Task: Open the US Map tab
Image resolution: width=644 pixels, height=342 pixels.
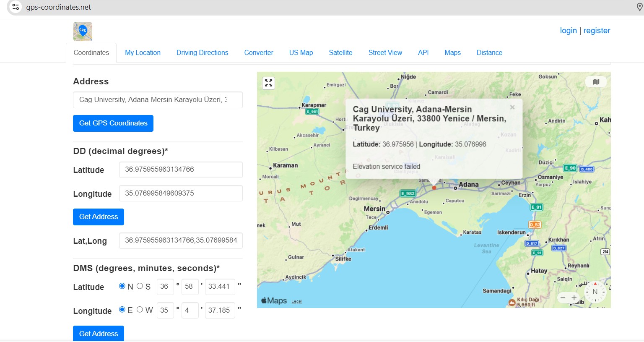Action: (x=301, y=52)
